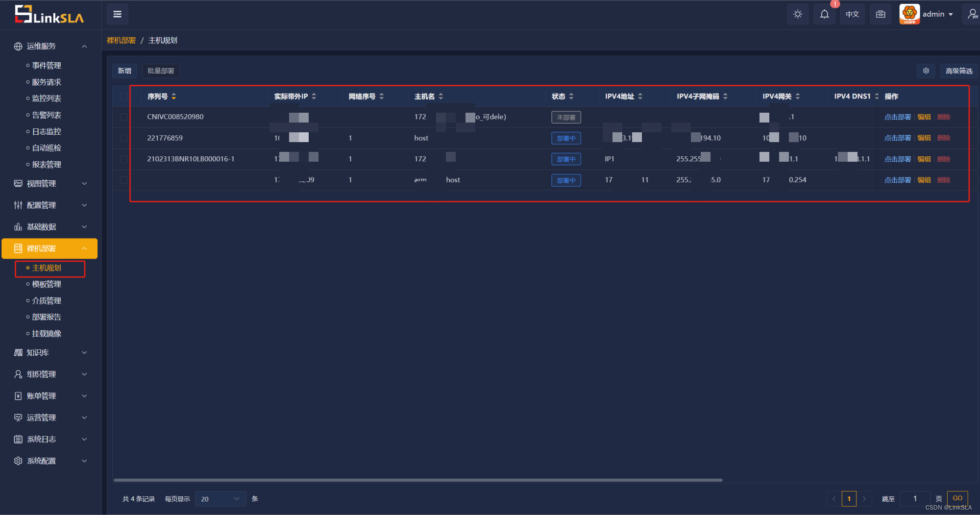Open the page size dropdown showing 20

click(220, 499)
